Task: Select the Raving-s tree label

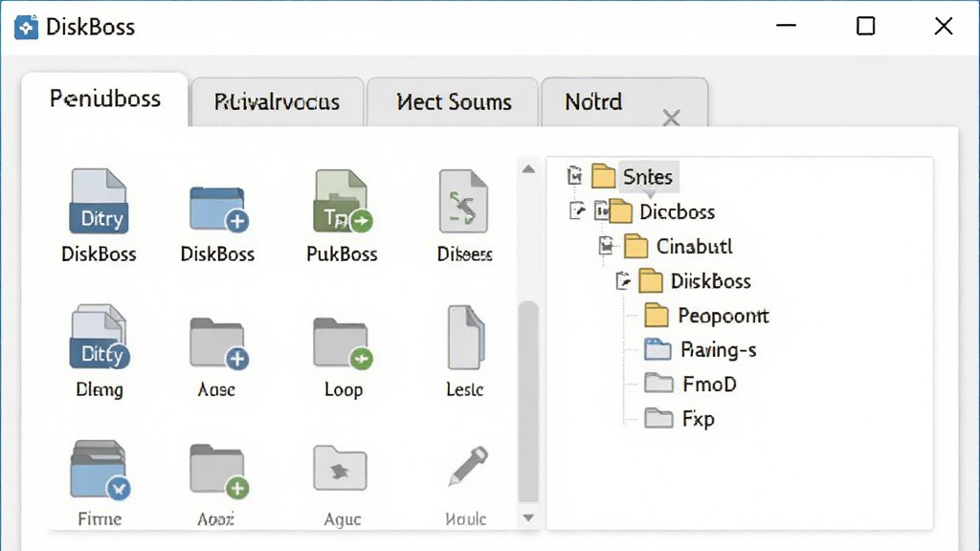Action: pyautogui.click(x=719, y=350)
